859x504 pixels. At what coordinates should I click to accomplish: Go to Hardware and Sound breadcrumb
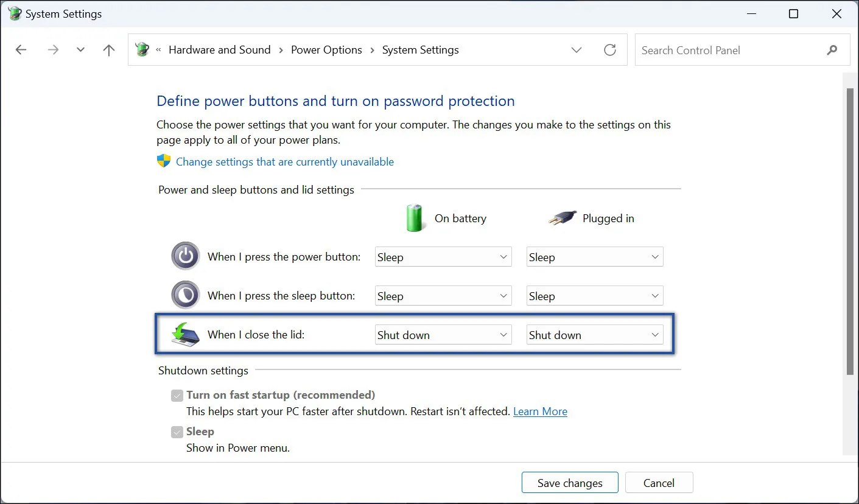click(x=219, y=50)
